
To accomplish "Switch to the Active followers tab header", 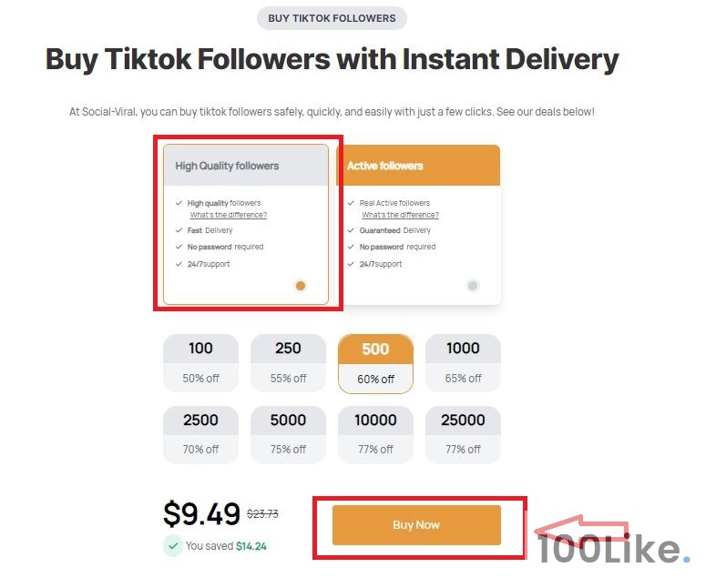I will coord(417,166).
